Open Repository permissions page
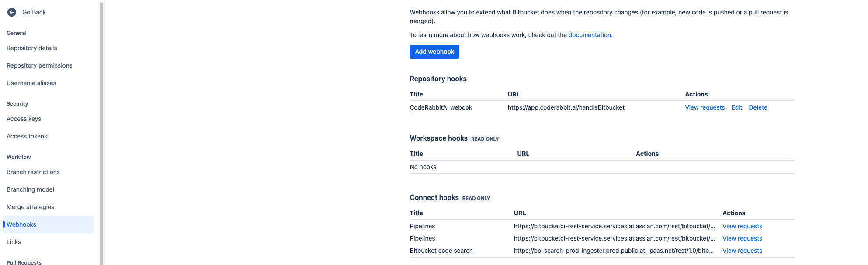The height and width of the screenshot is (265, 868). (39, 65)
